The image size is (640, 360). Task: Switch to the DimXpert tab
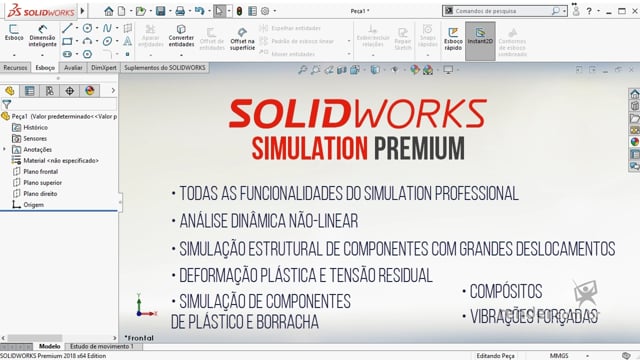[104, 67]
